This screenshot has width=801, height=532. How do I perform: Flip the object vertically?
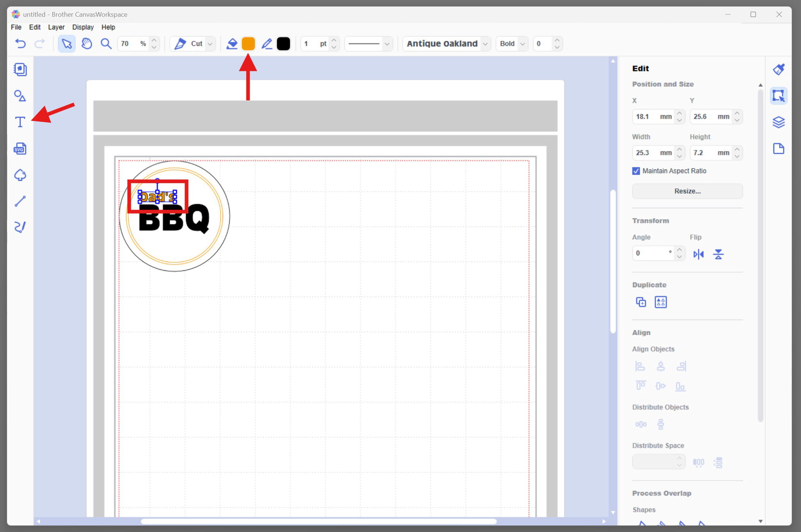click(x=718, y=254)
